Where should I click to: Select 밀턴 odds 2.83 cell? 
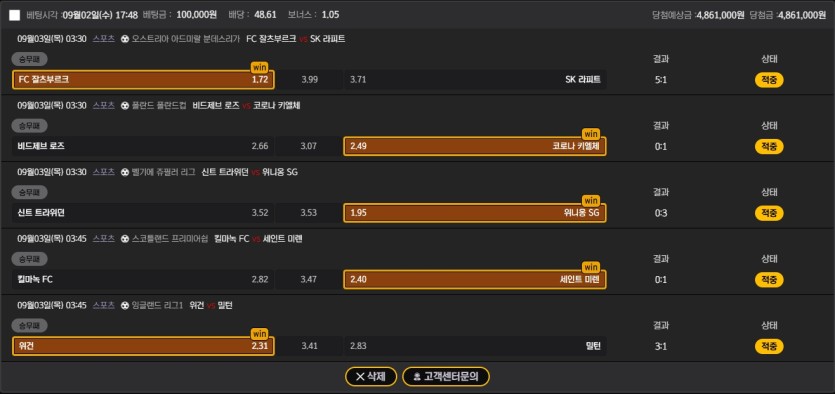[475, 346]
